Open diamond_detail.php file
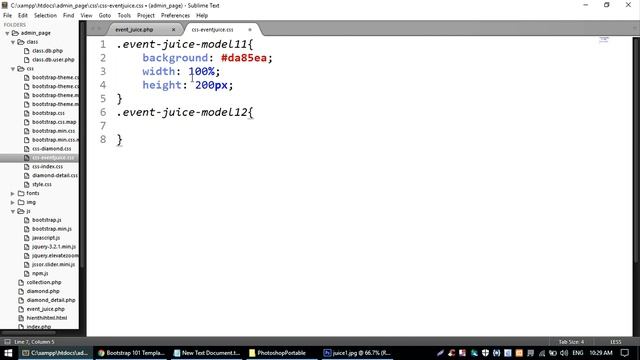 point(51,300)
